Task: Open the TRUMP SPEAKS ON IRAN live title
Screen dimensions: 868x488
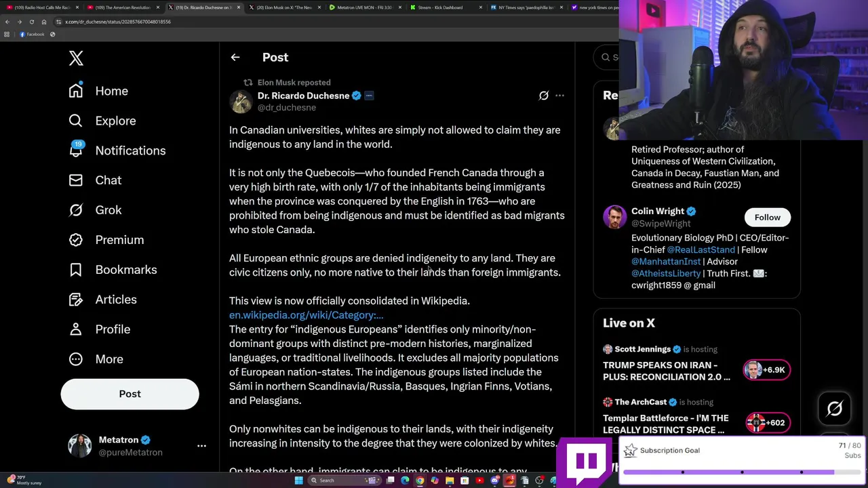Action: [x=667, y=371]
